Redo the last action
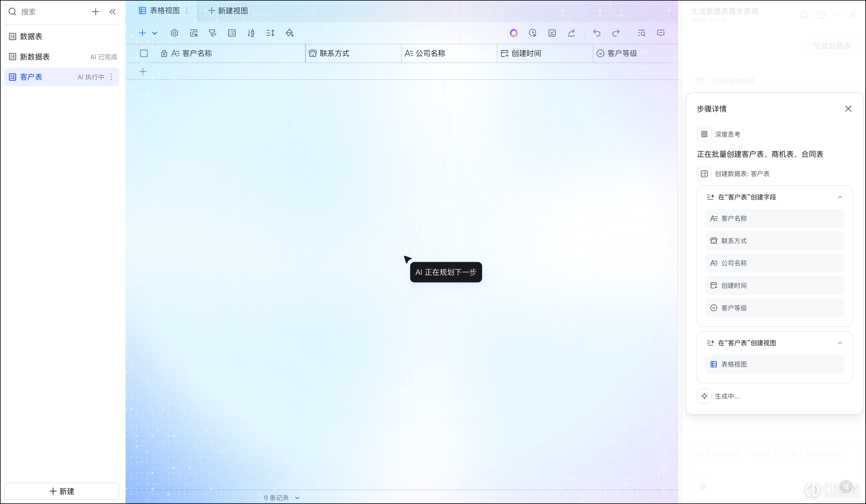 [616, 33]
